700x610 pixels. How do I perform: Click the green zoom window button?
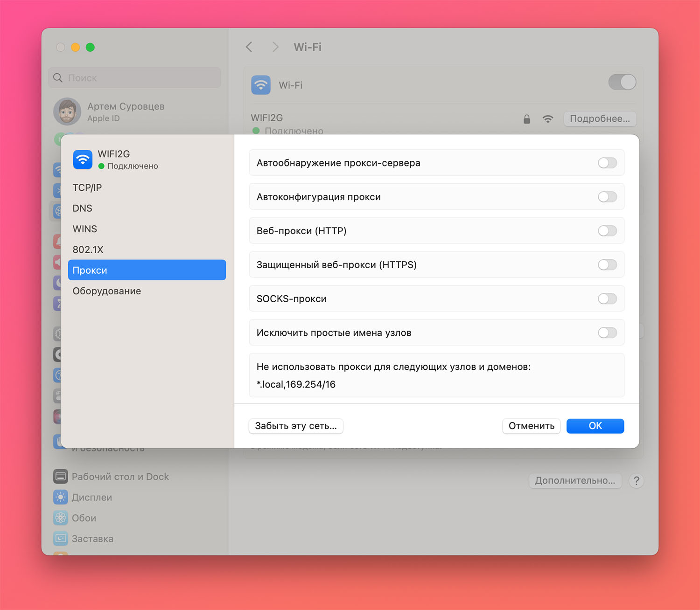pos(91,47)
